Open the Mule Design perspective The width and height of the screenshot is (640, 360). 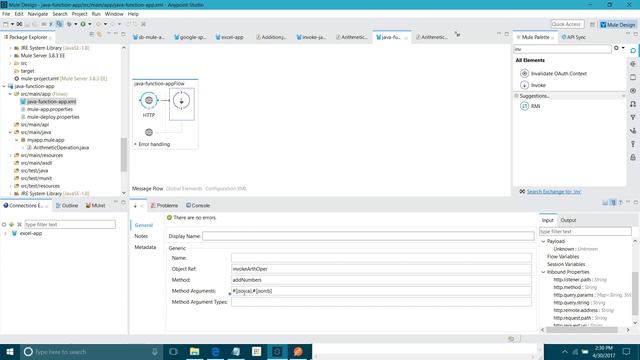click(x=618, y=24)
